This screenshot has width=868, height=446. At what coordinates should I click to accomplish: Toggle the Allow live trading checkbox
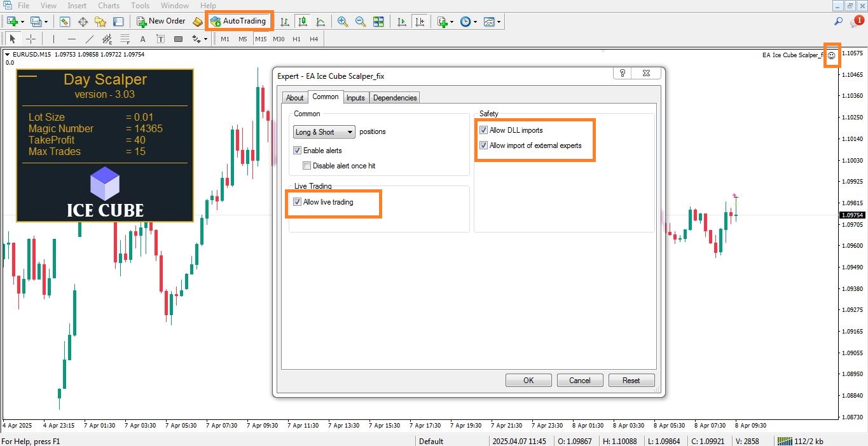pyautogui.click(x=298, y=202)
